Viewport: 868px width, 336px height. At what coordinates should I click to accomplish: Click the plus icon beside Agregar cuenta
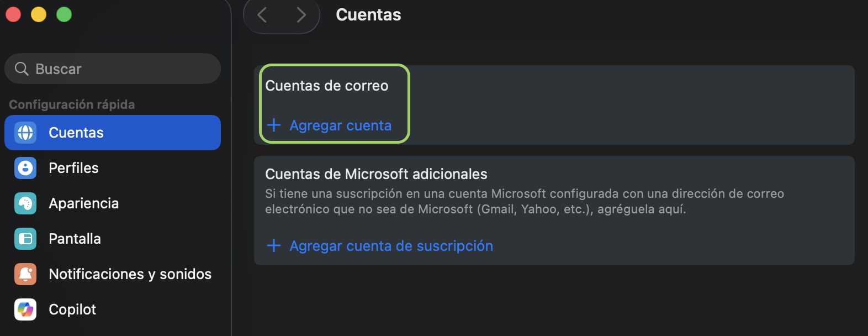tap(274, 125)
